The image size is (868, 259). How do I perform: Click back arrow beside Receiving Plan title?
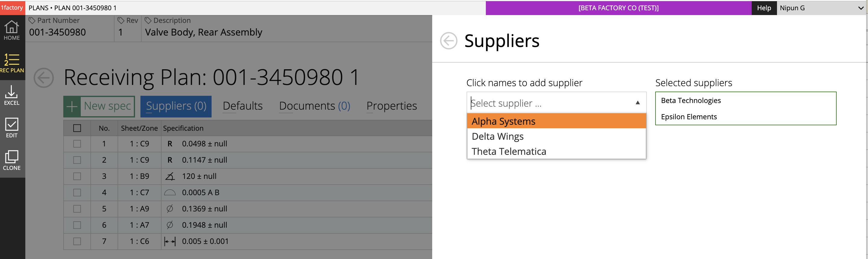44,78
